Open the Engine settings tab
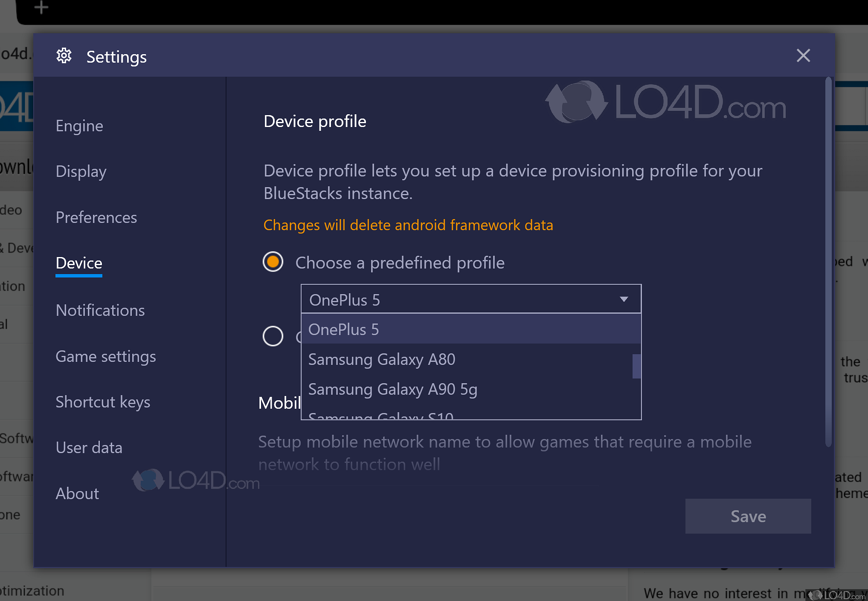The width and height of the screenshot is (868, 601). click(x=79, y=126)
